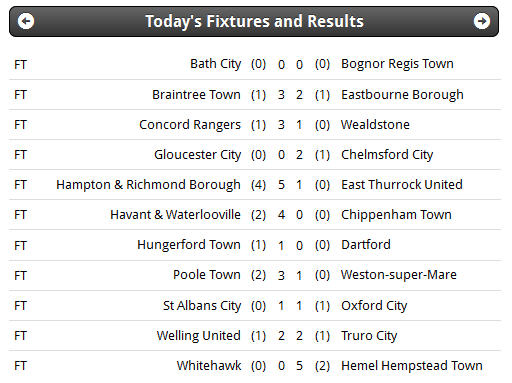This screenshot has height=383, width=512.
Task: Open Truro City team link
Action: (x=369, y=336)
